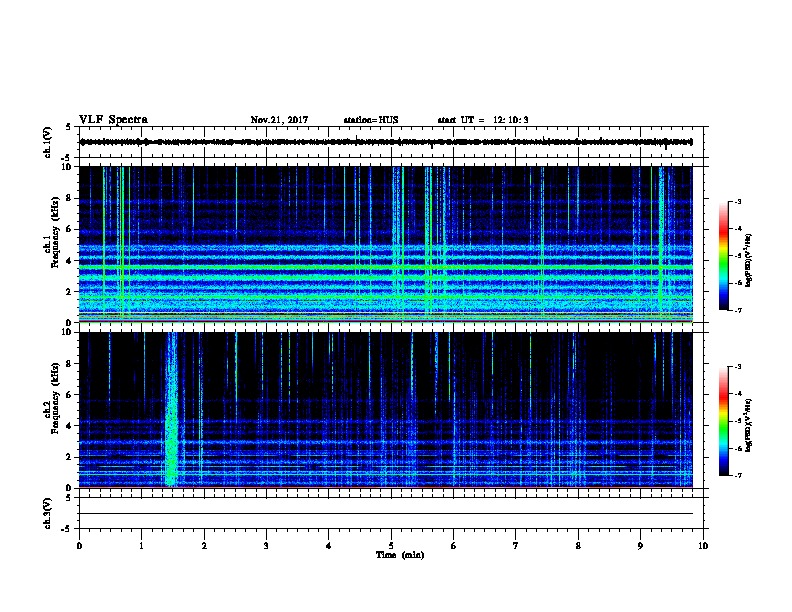
Task: Click the ch.2 color scale log(PSD) unit label
Action: coord(749,426)
